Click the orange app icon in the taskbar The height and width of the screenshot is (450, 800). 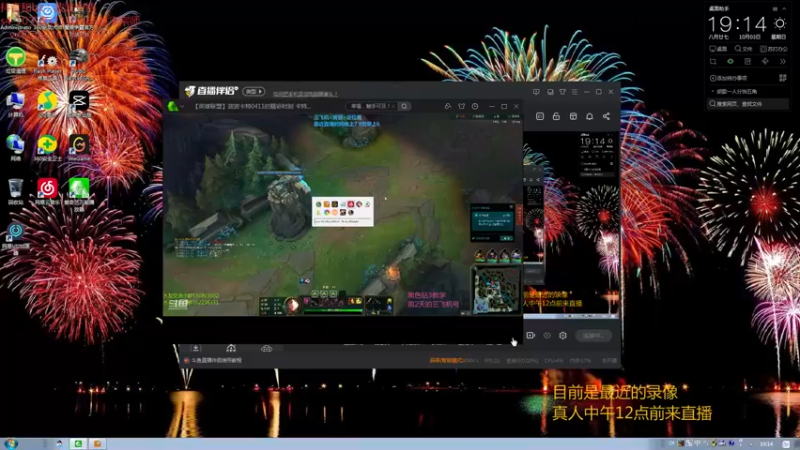(x=97, y=443)
